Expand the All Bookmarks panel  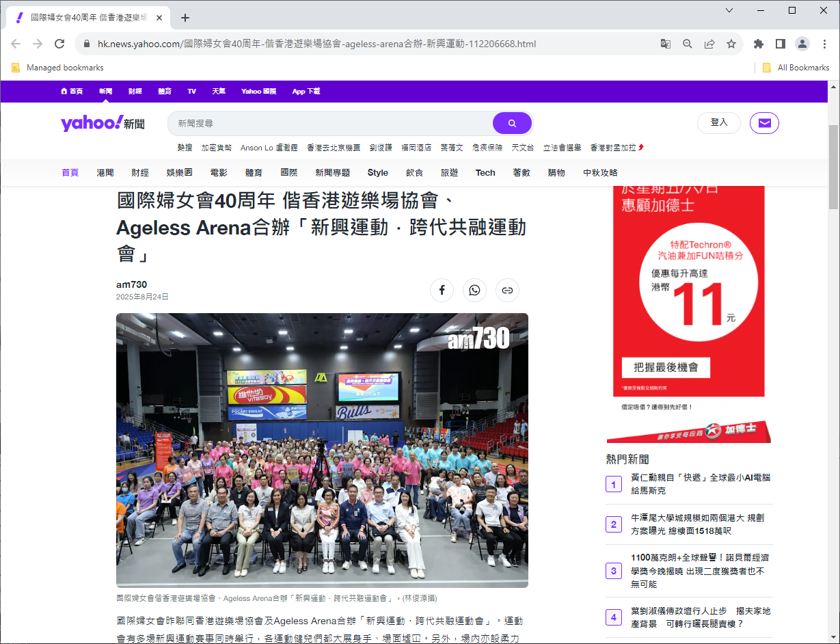[x=804, y=67]
